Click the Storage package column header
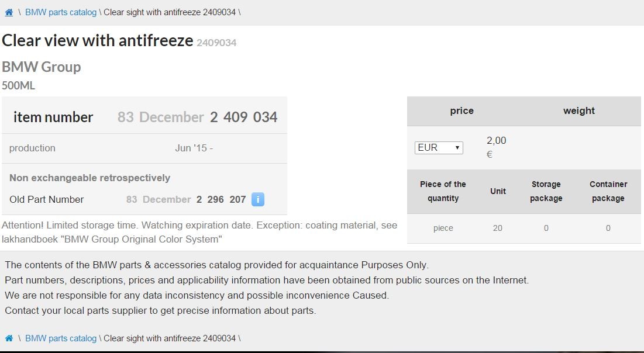The height and width of the screenshot is (353, 644). pos(546,191)
